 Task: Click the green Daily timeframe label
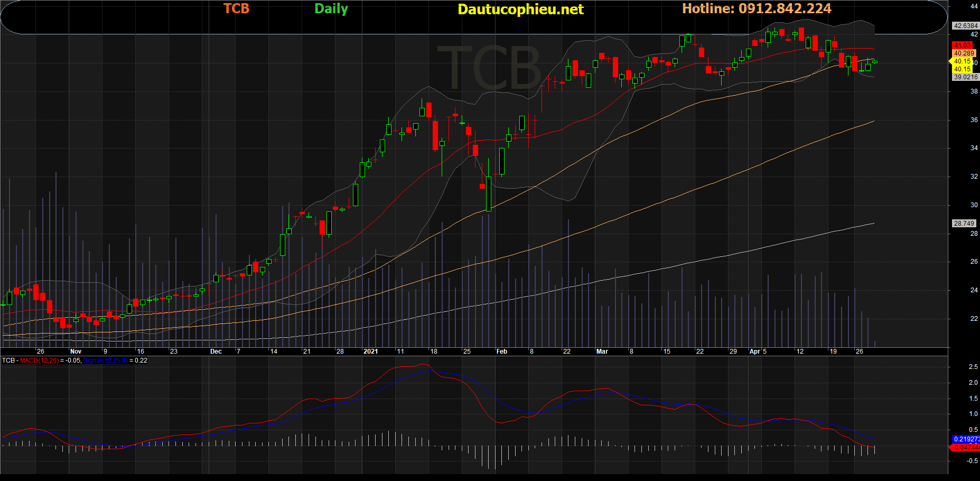pos(331,9)
